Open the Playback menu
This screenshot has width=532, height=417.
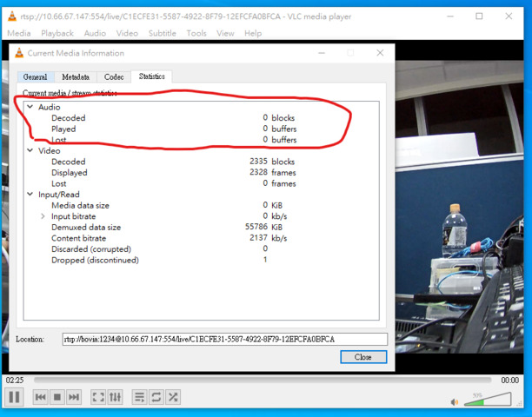(x=57, y=33)
